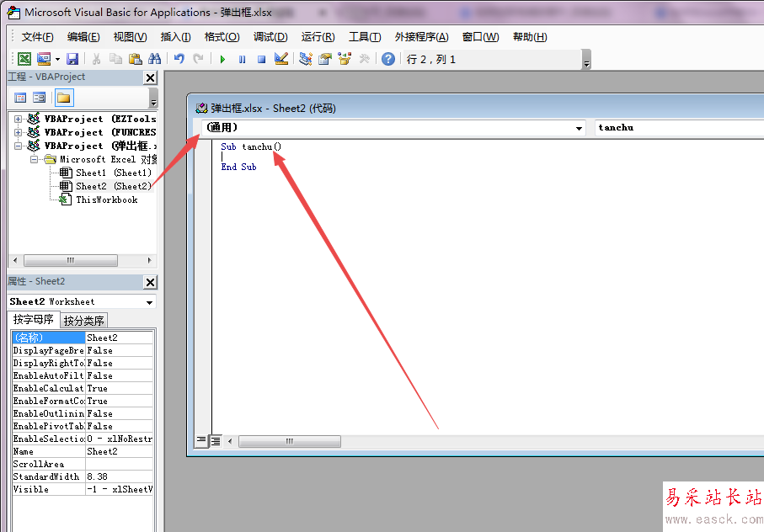Click the Insert UserForm toolbar icon
The width and height of the screenshot is (764, 532).
tap(44, 59)
